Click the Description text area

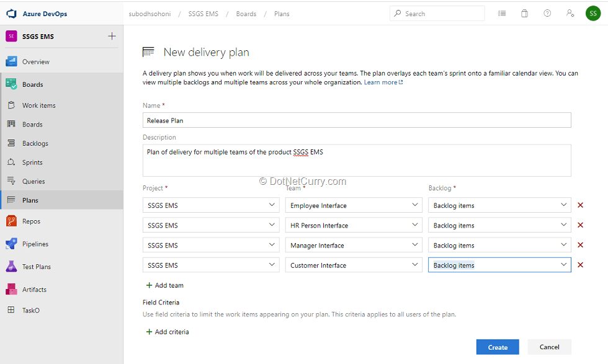click(357, 161)
